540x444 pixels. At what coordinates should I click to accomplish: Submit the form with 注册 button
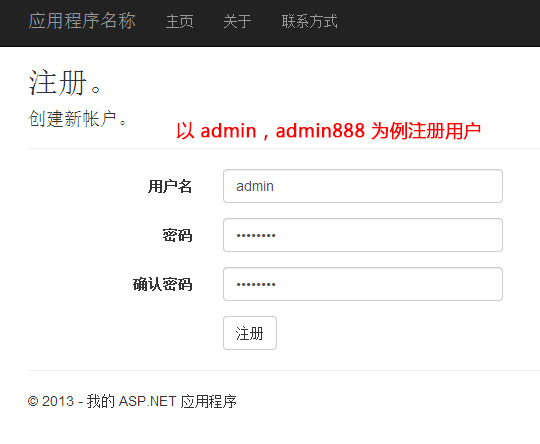250,333
